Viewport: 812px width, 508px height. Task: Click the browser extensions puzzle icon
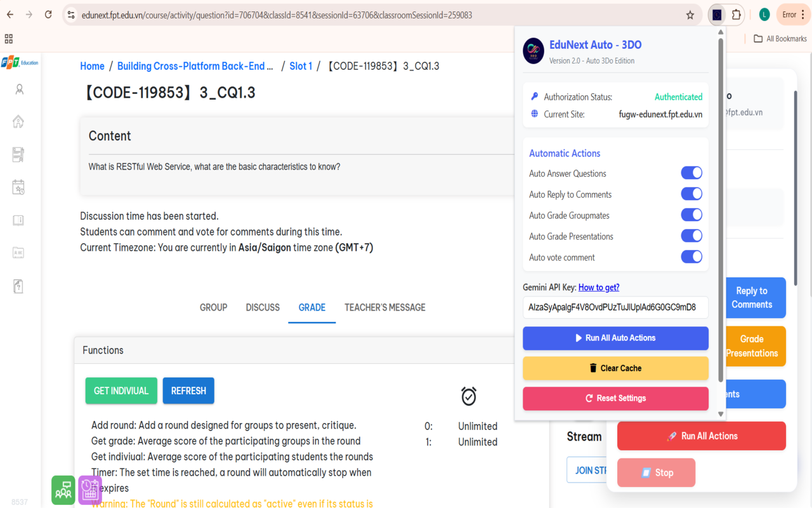click(736, 15)
